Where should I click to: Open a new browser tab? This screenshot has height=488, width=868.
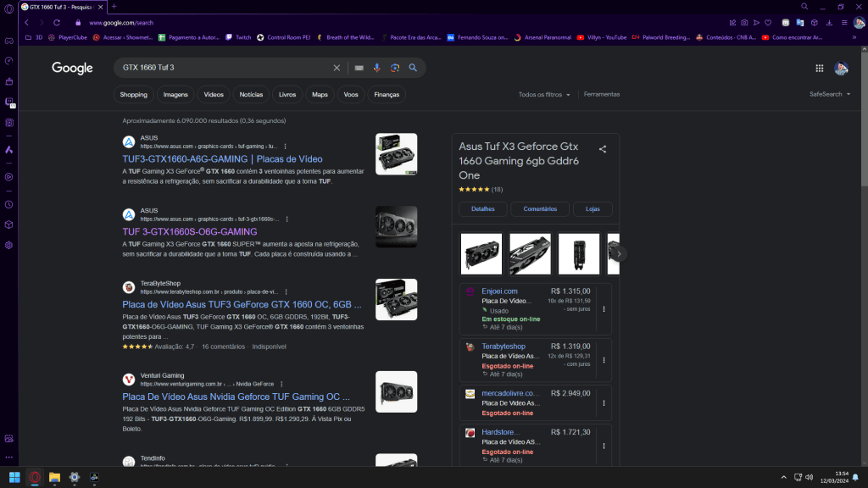coord(114,7)
